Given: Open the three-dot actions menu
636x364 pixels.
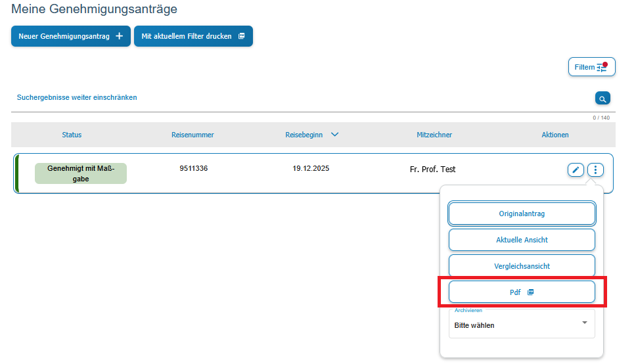Looking at the screenshot, I should tap(595, 170).
